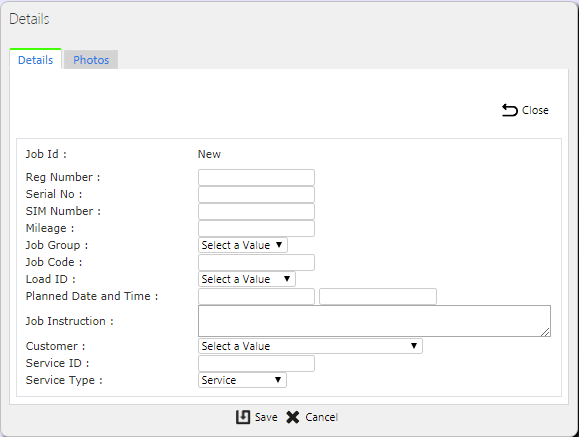This screenshot has height=437, width=579.
Task: Select the Details tab
Action: click(35, 59)
